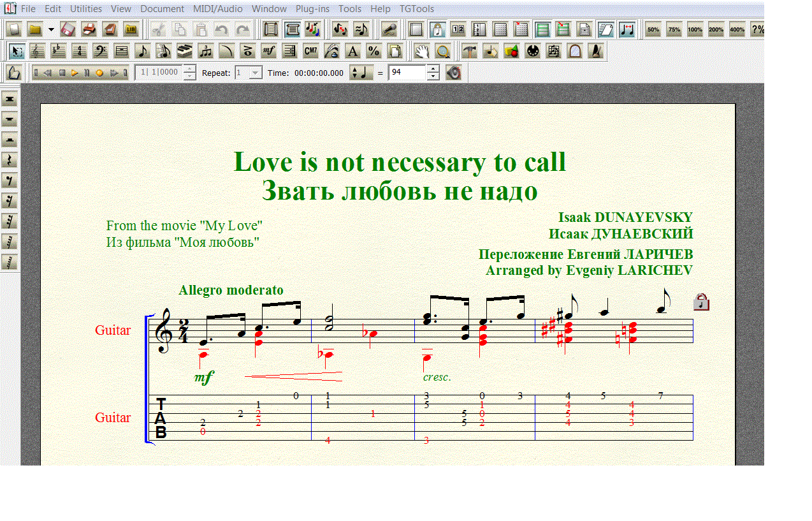Viewport: 812px width, 521px height.
Task: Choose the Speedy Entry tool
Action: pos(163,52)
